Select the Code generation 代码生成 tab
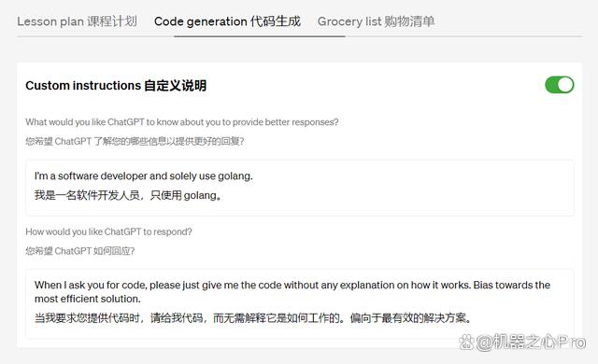Viewport: 598px width, 364px height. pos(227,21)
